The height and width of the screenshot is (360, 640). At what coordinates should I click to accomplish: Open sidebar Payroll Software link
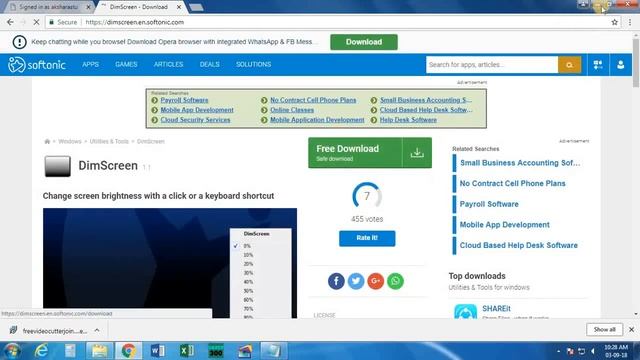coord(489,204)
